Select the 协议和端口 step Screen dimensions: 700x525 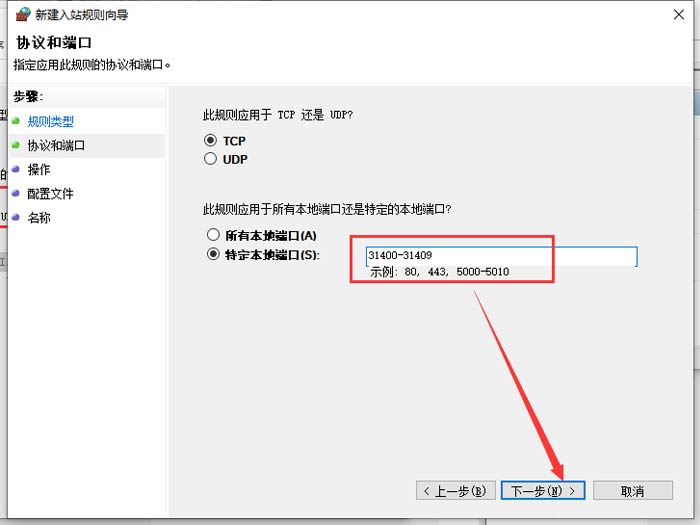tap(56, 146)
